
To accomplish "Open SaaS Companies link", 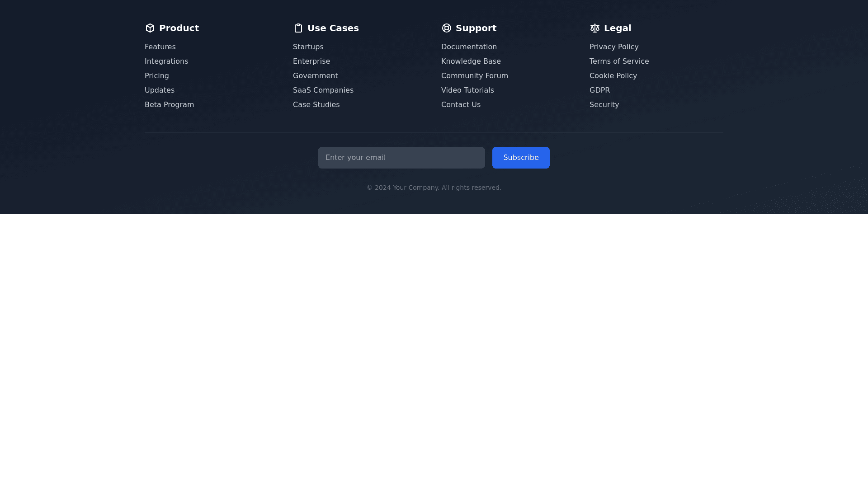I will tap(323, 90).
